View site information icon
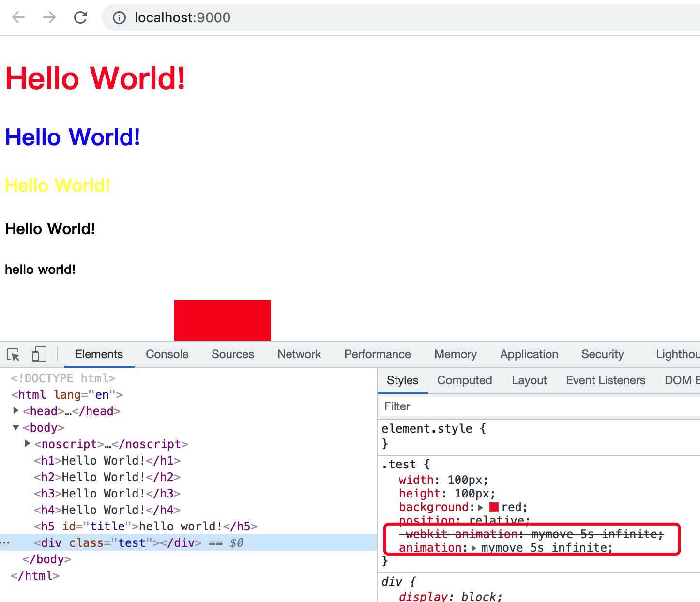 click(x=119, y=18)
